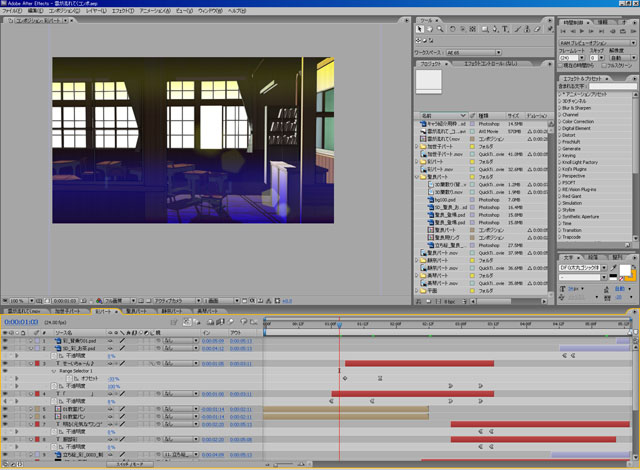This screenshot has width=640, height=470.
Task: Select the Zoom magnifier tool
Action: click(440, 29)
